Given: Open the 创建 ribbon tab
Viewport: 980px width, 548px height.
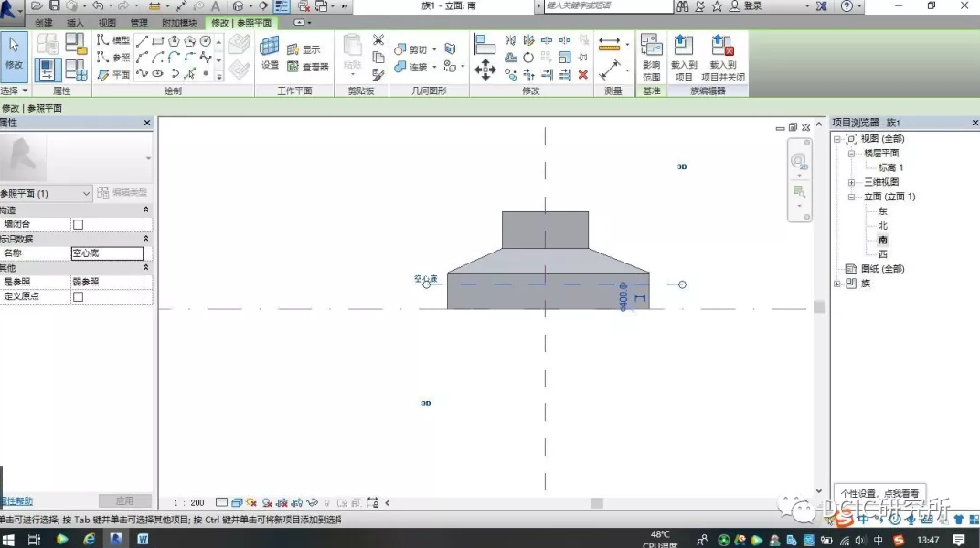Looking at the screenshot, I should click(x=44, y=23).
